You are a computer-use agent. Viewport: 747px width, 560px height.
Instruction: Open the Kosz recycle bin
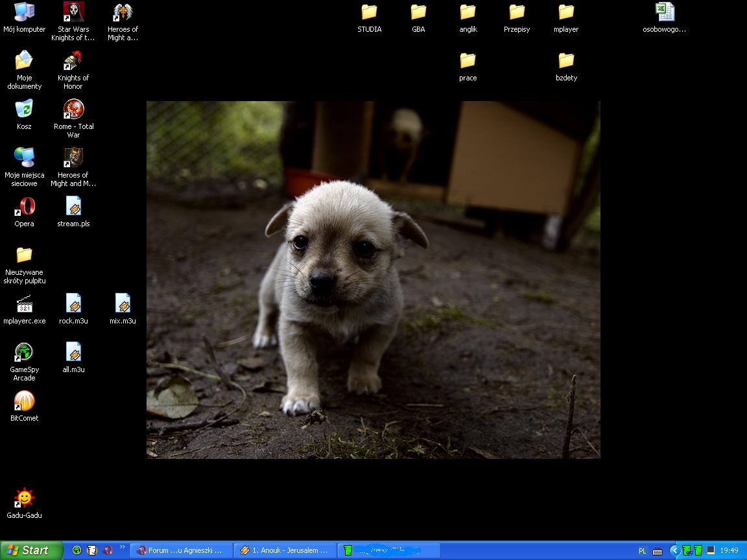pos(24,110)
